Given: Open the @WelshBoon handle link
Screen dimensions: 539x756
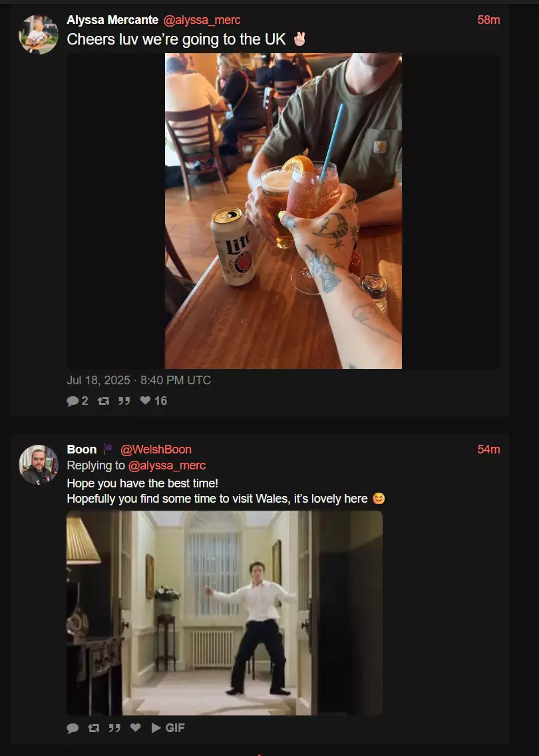Looking at the screenshot, I should [156, 449].
